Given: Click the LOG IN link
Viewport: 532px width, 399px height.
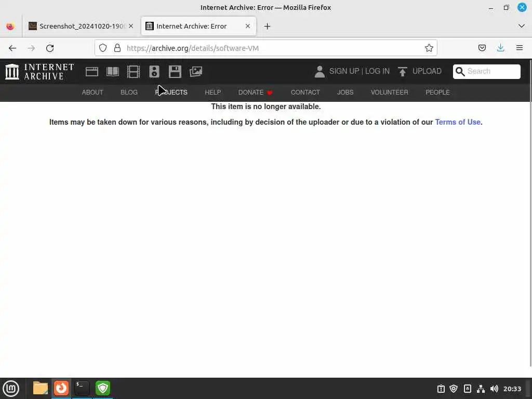Looking at the screenshot, I should [x=377, y=71].
